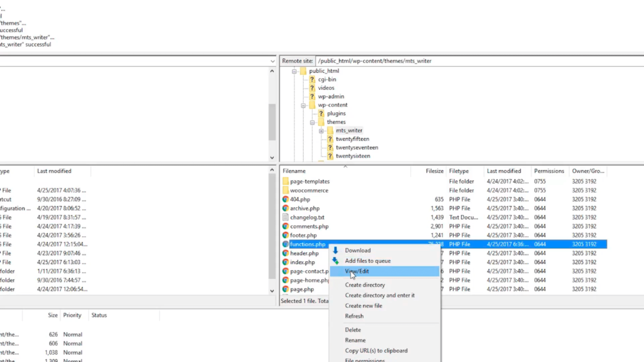Click the page-templates folder icon
This screenshot has height=362, width=644.
tap(286, 182)
